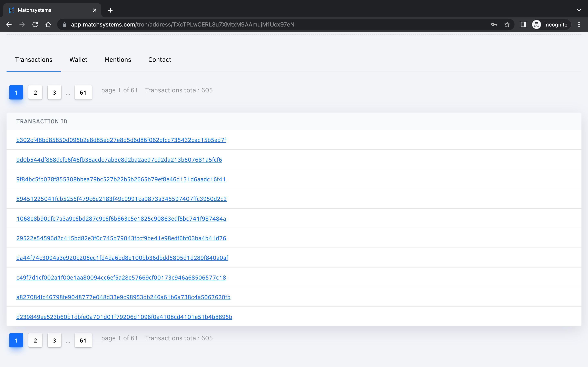Open transaction link starting with d239849e
The image size is (588, 367).
(124, 317)
